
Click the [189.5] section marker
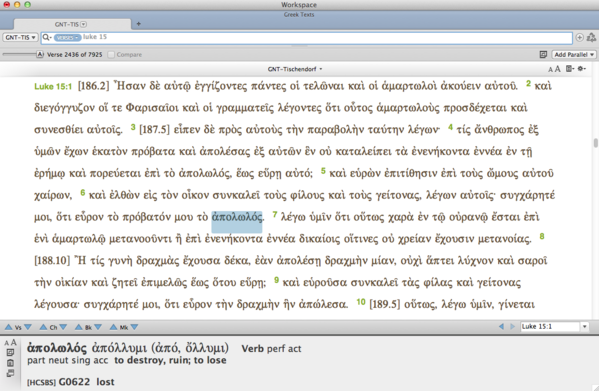click(385, 305)
